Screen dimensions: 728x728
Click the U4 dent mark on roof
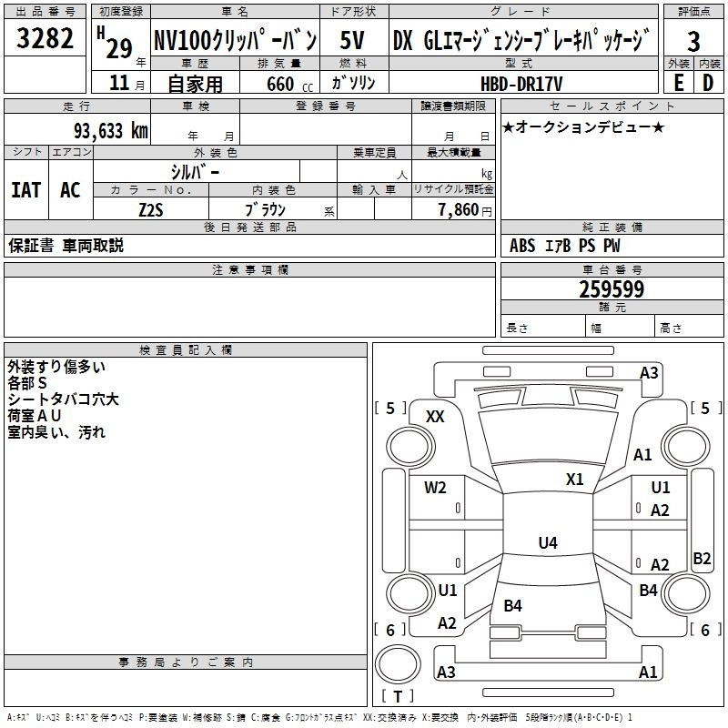[547, 543]
